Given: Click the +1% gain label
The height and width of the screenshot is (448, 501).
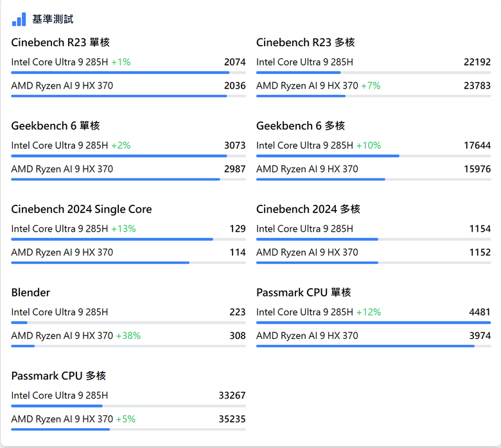Looking at the screenshot, I should (121, 62).
